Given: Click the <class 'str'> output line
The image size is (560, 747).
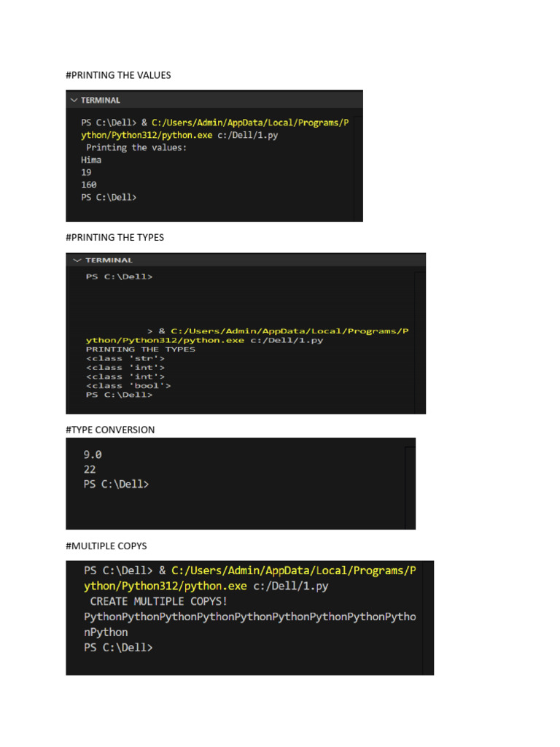Looking at the screenshot, I should tap(125, 358).
